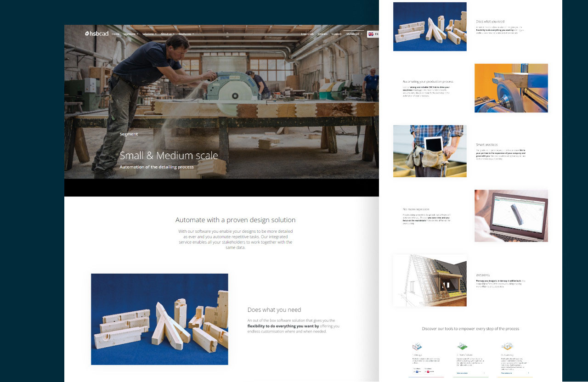Click the laptop 3D model image
This screenshot has height=382, width=588.
tap(511, 216)
